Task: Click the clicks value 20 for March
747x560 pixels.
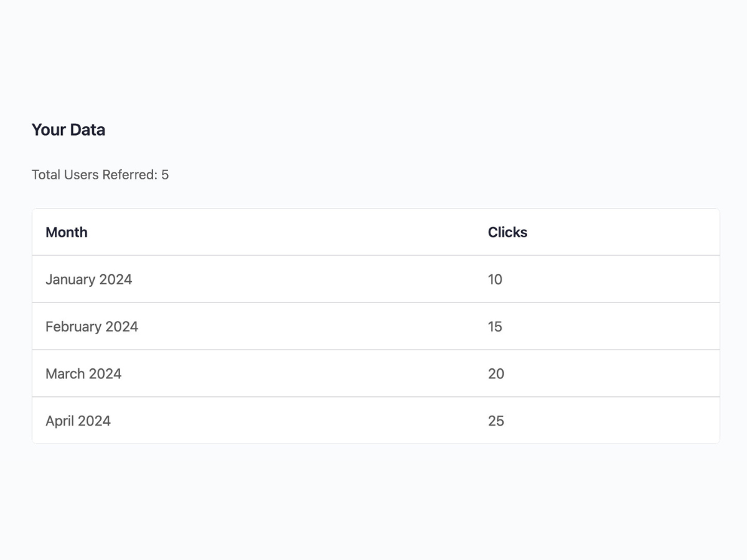Action: (x=496, y=373)
